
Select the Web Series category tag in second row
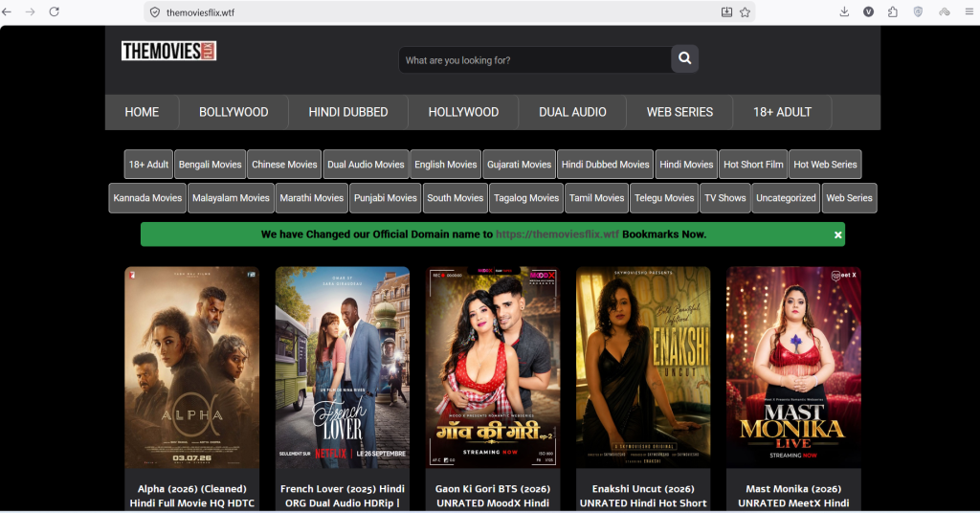tap(849, 198)
